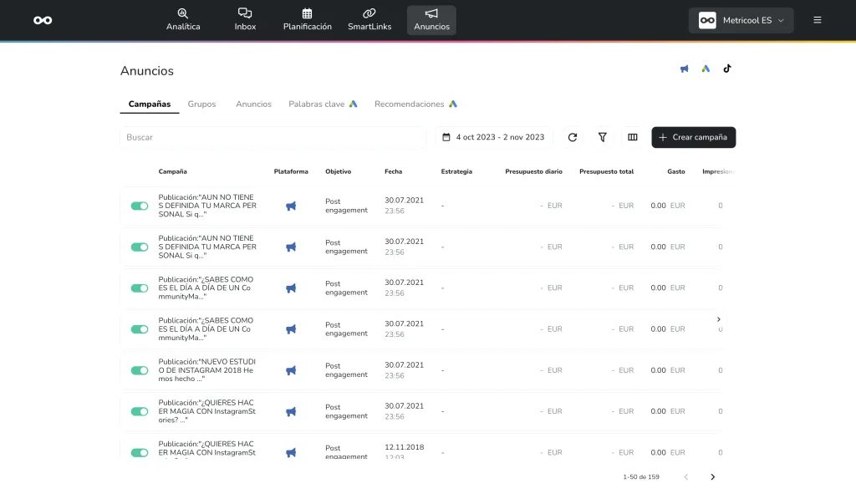The height and width of the screenshot is (504, 856).
Task: Switch to the Grupos tab
Action: pos(201,104)
